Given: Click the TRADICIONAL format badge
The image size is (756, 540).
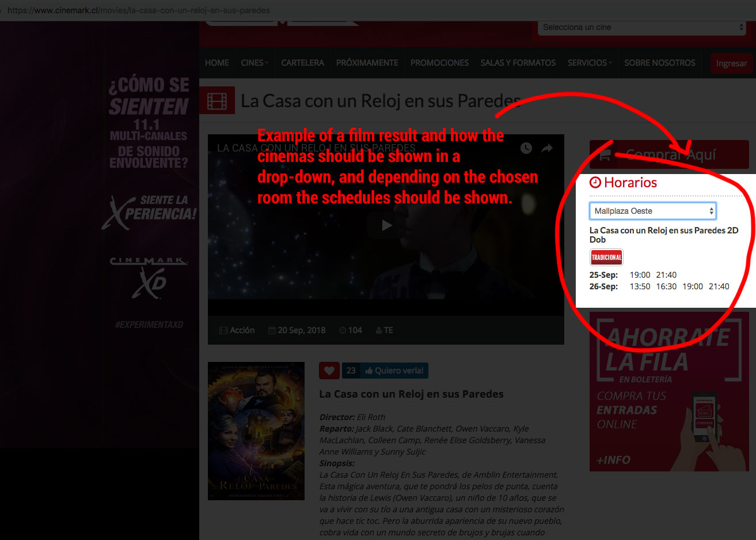Looking at the screenshot, I should (606, 257).
